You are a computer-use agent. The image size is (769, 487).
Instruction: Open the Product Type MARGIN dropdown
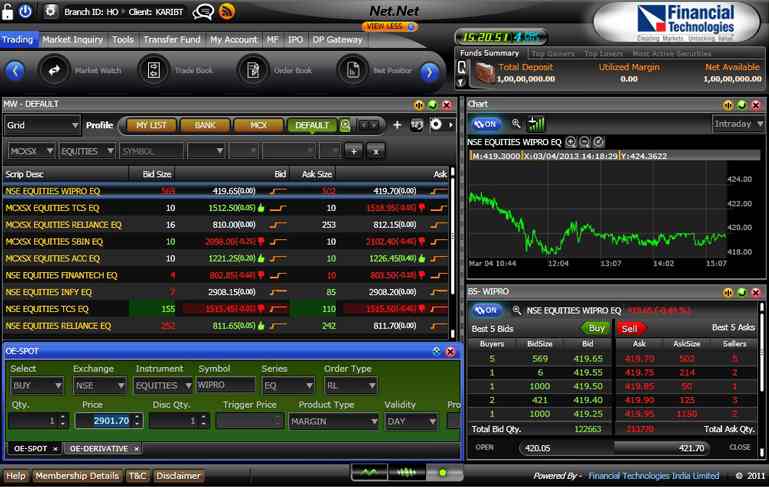click(333, 422)
